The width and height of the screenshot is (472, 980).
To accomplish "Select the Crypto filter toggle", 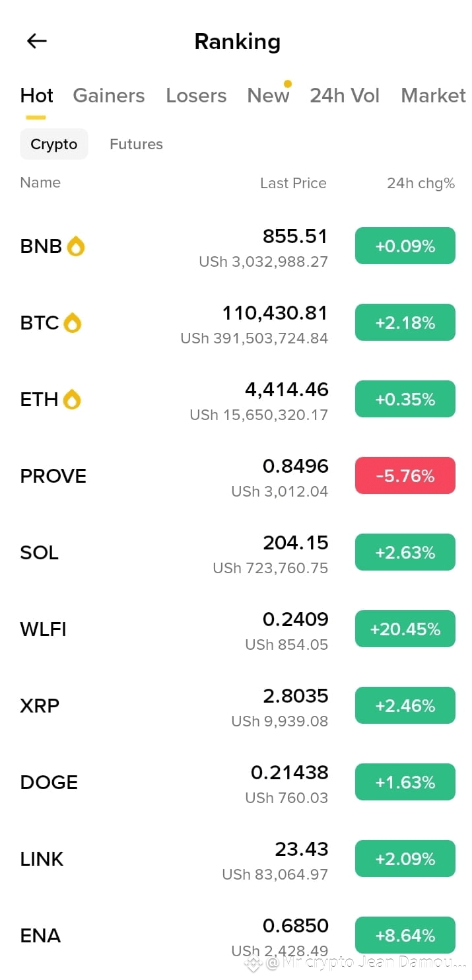I will point(54,144).
